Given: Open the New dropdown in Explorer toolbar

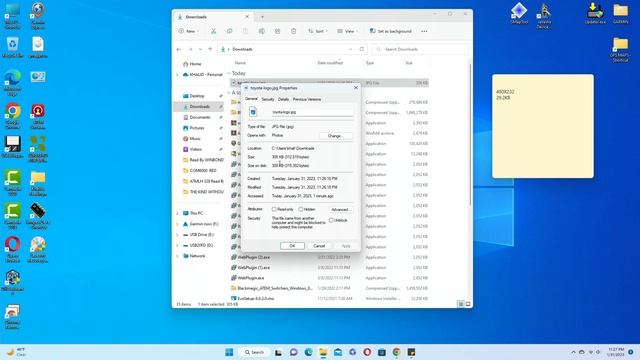Looking at the screenshot, I should tap(189, 31).
